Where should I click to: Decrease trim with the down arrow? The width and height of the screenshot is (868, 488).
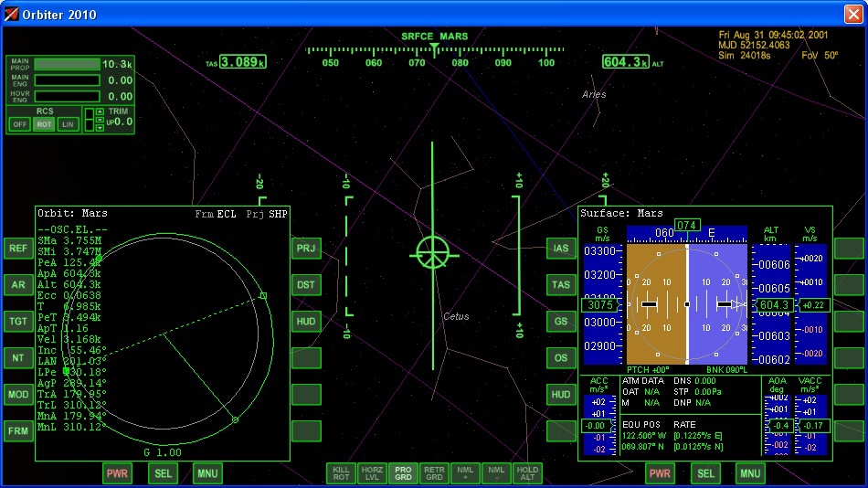coord(101,128)
